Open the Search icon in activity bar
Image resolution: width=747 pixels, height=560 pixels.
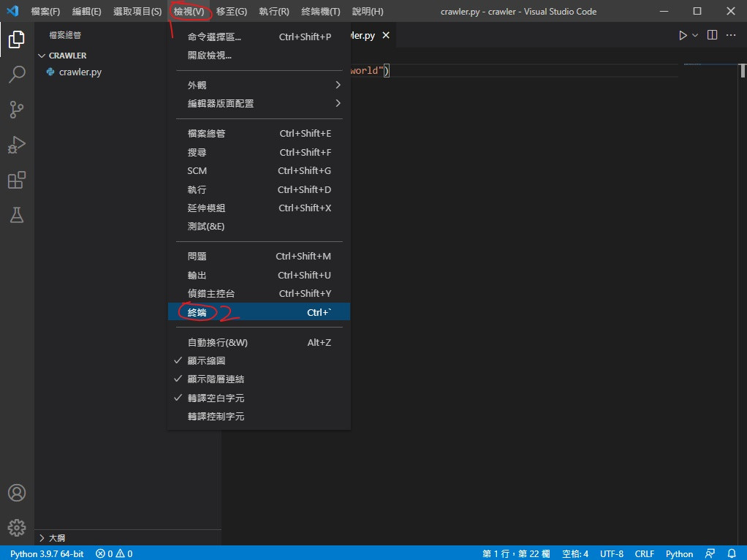(17, 75)
